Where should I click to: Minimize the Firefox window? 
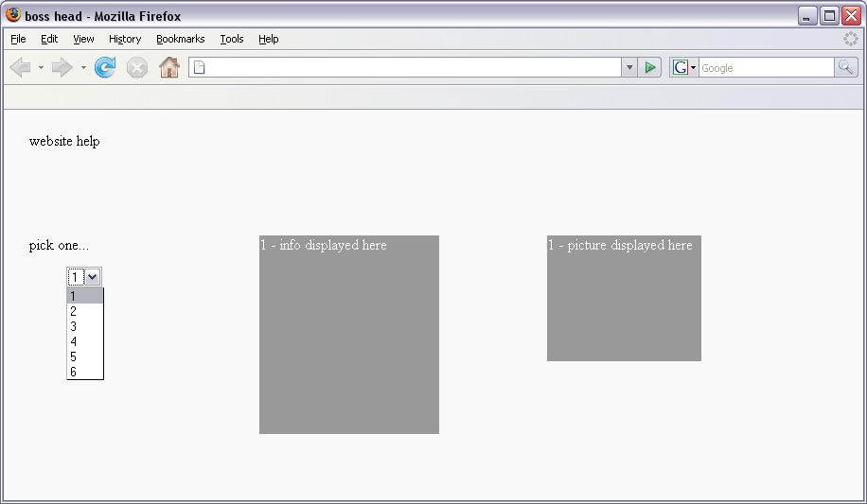click(x=807, y=16)
